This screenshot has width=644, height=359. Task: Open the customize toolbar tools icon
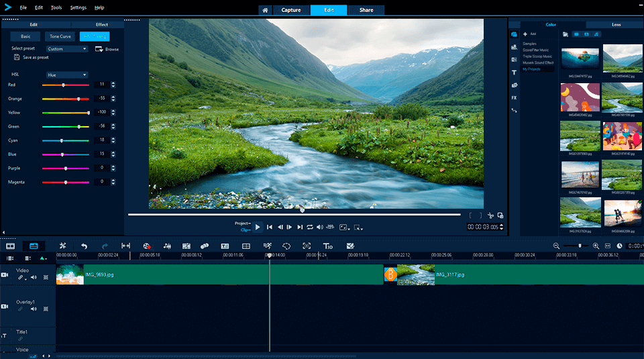62,246
